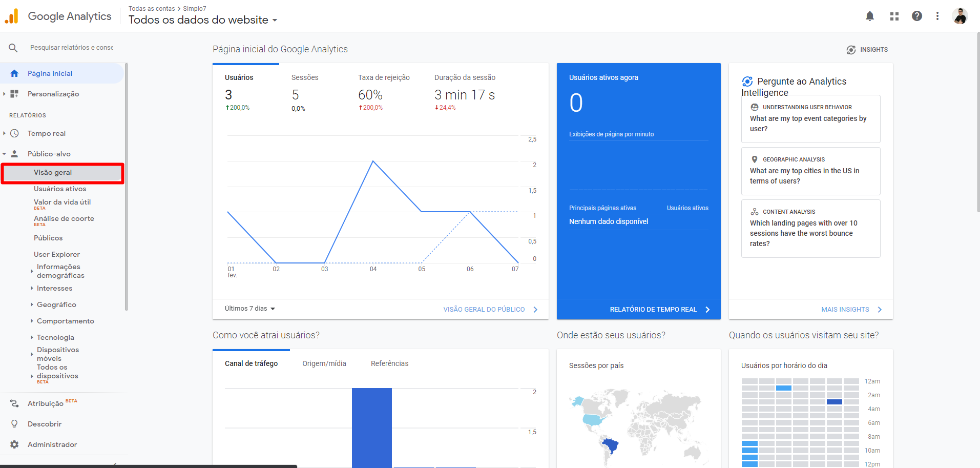Viewport: 980px width, 468px height.
Task: Click the VISÃO GERAL DO PÚBLICO link
Action: 484,310
